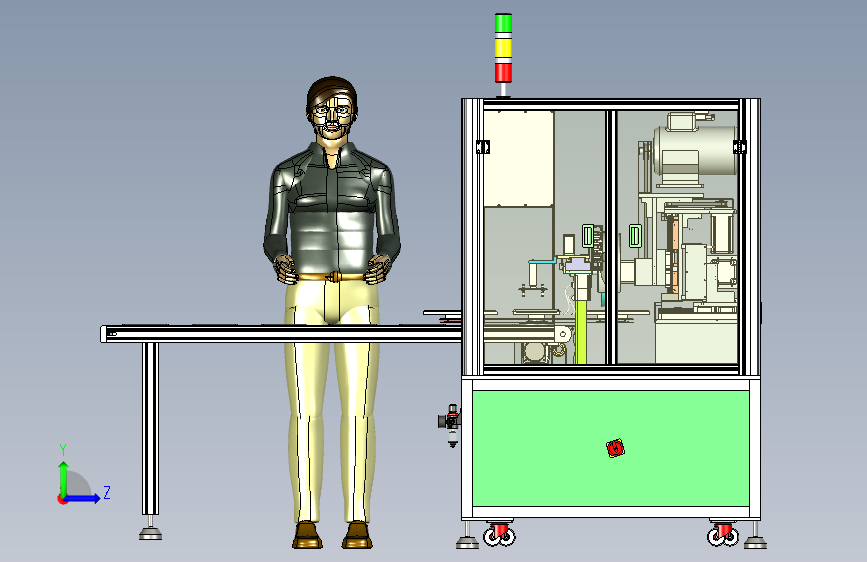This screenshot has height=562, width=867.
Task: Select the red lamp of the signal tower
Action: (x=503, y=72)
